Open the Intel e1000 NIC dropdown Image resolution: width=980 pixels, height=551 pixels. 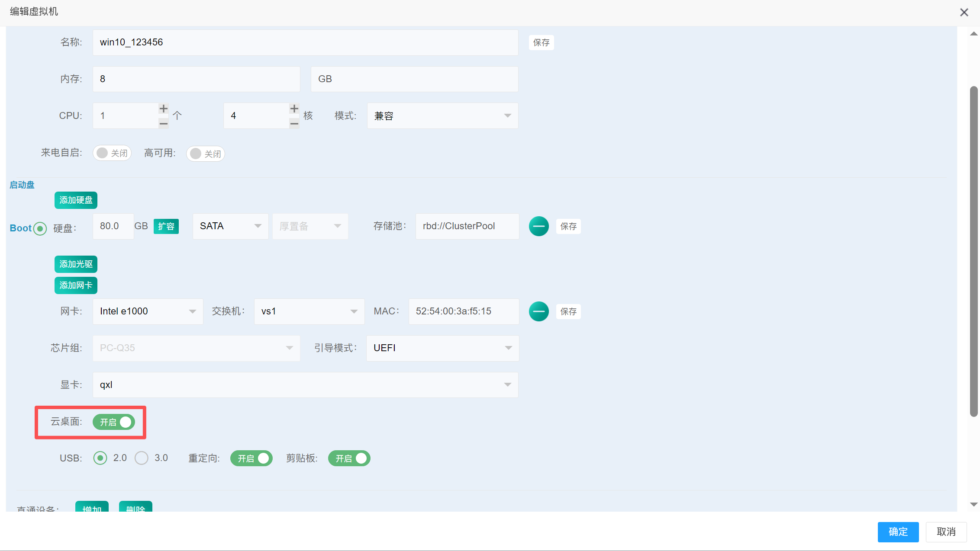pos(148,311)
